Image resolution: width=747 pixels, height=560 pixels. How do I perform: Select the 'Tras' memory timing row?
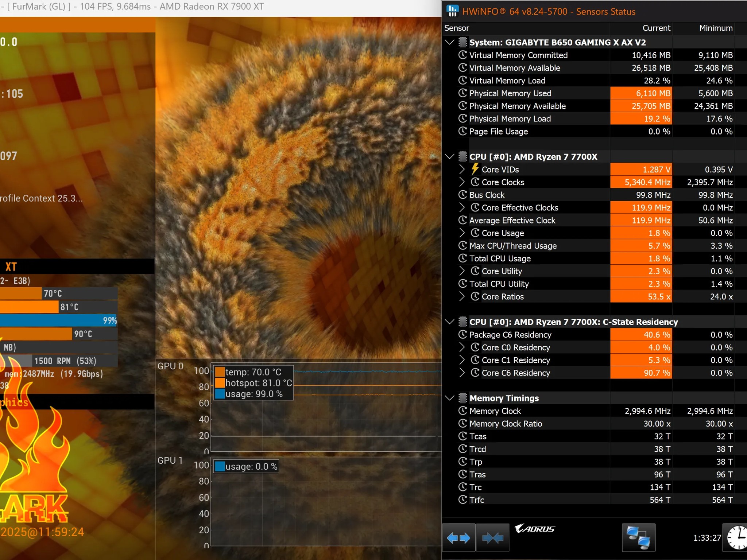(x=594, y=474)
